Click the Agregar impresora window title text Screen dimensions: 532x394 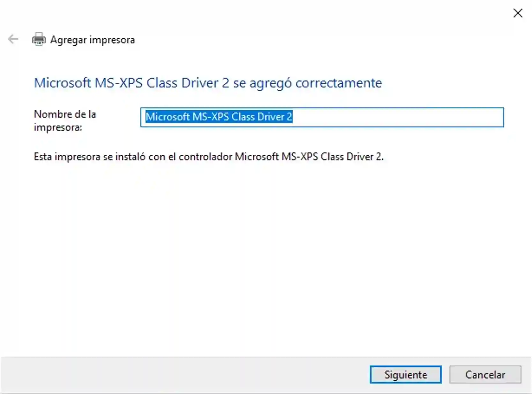point(93,40)
